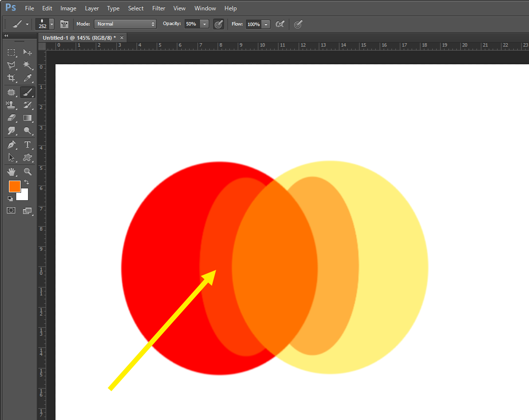
Task: Open the Brush panel toggle button
Action: (64, 24)
